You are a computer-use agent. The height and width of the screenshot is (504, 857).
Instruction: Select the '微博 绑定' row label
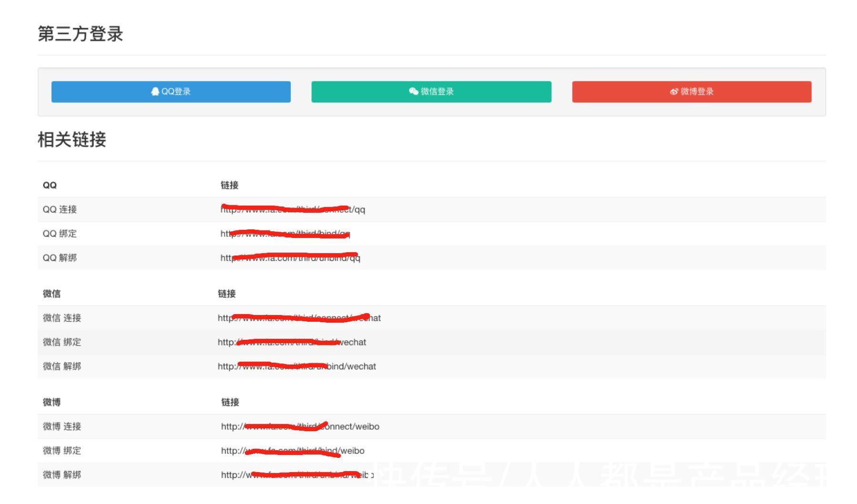62,451
